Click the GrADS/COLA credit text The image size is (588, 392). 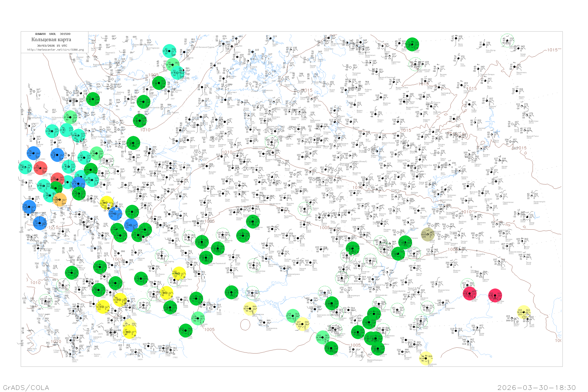[26, 387]
